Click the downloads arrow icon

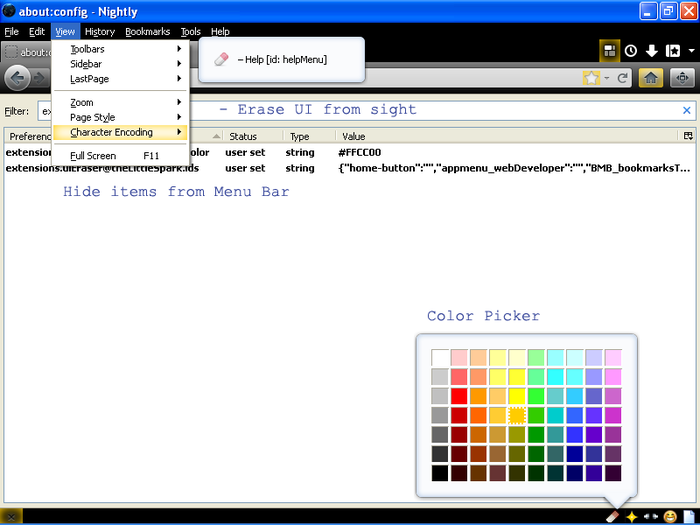(651, 51)
